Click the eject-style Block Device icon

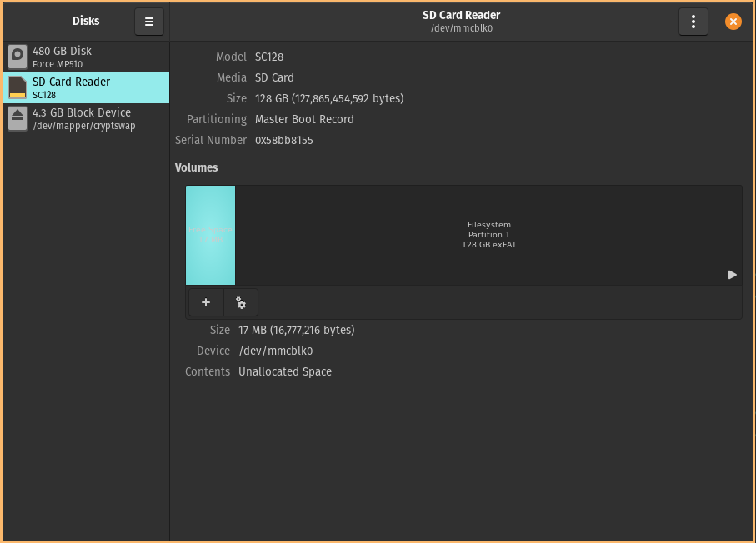[18, 118]
